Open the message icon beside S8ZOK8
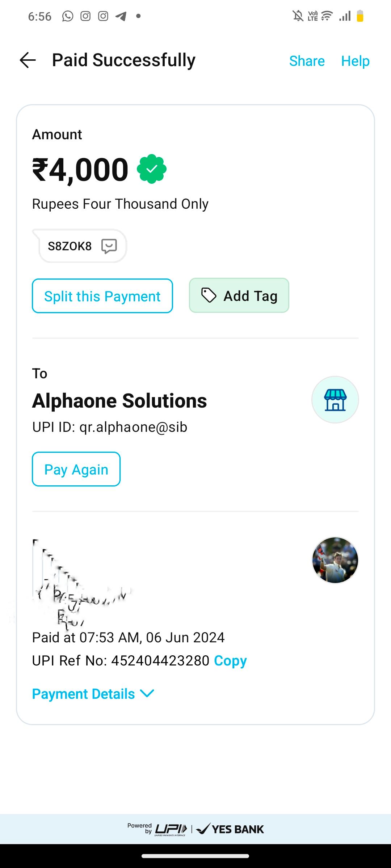The width and height of the screenshot is (391, 868). point(109,246)
